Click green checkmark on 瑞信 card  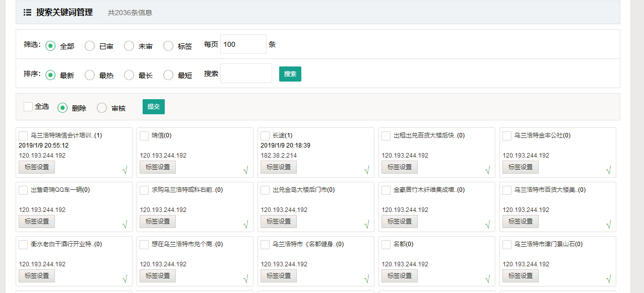click(x=245, y=170)
